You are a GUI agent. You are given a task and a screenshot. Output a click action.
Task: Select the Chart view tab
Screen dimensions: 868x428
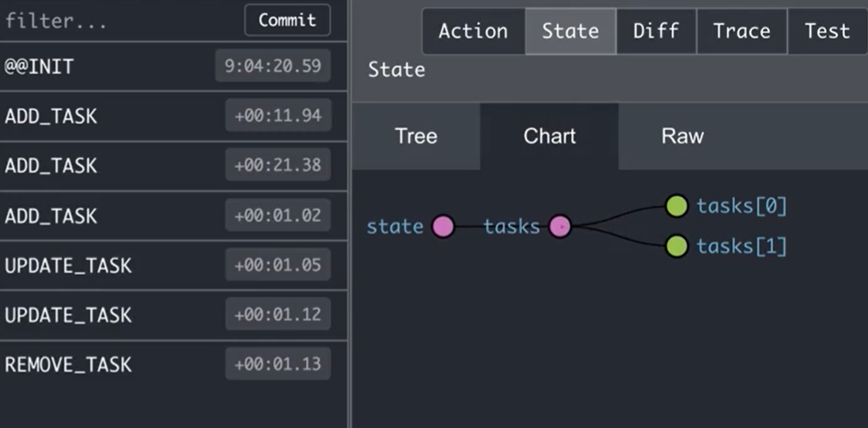(549, 137)
